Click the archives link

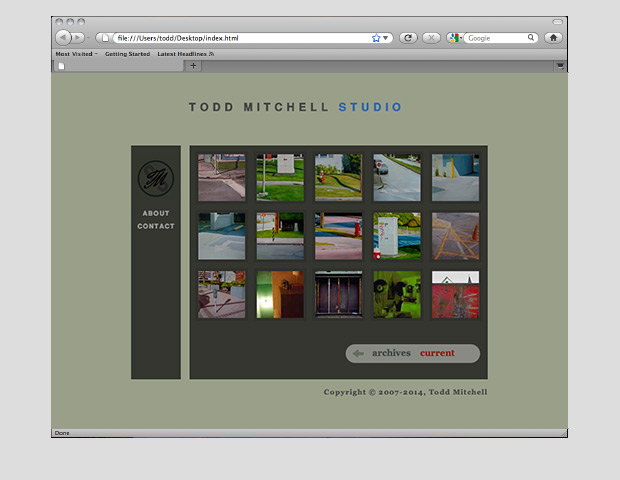click(x=391, y=353)
